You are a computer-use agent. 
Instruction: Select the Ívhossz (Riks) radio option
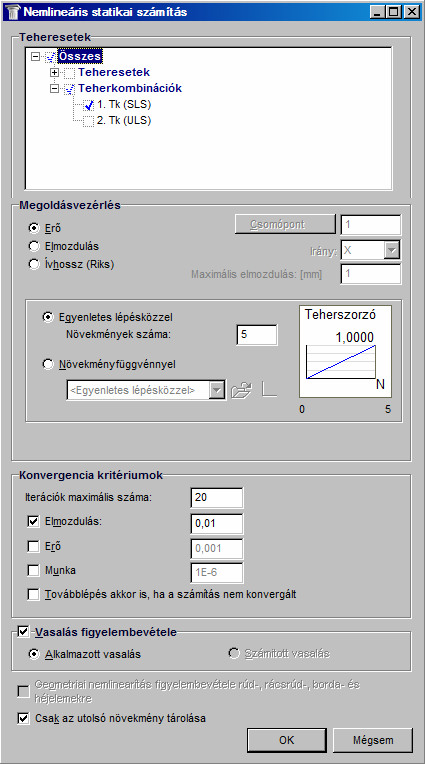pyautogui.click(x=34, y=265)
